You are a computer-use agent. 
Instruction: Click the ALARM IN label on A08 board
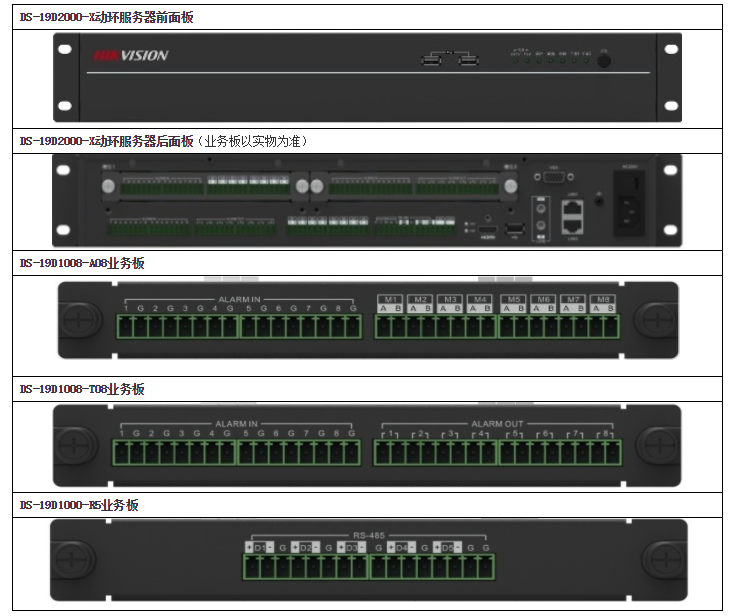pyautogui.click(x=238, y=299)
